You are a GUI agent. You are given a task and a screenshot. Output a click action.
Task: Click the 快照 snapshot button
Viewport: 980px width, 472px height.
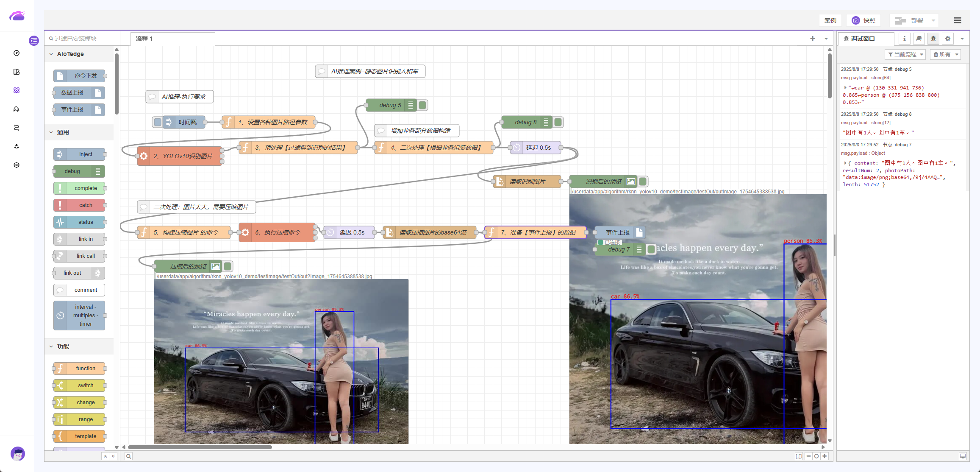click(863, 20)
